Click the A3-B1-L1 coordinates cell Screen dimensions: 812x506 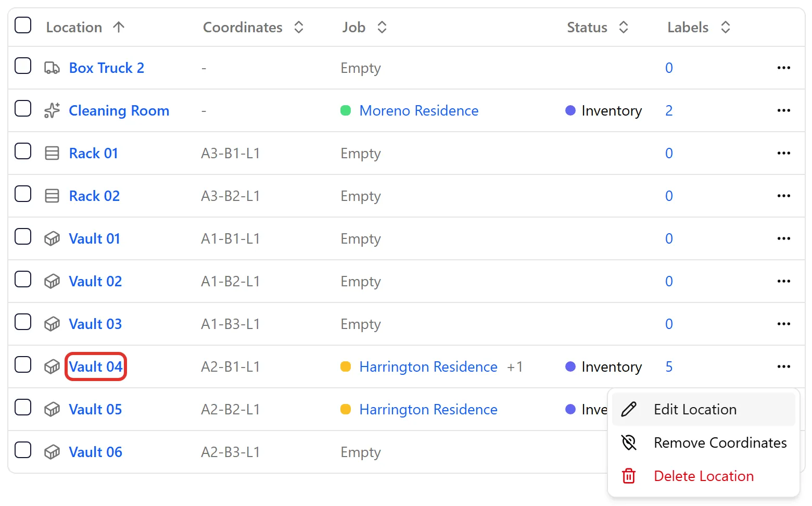[231, 153]
